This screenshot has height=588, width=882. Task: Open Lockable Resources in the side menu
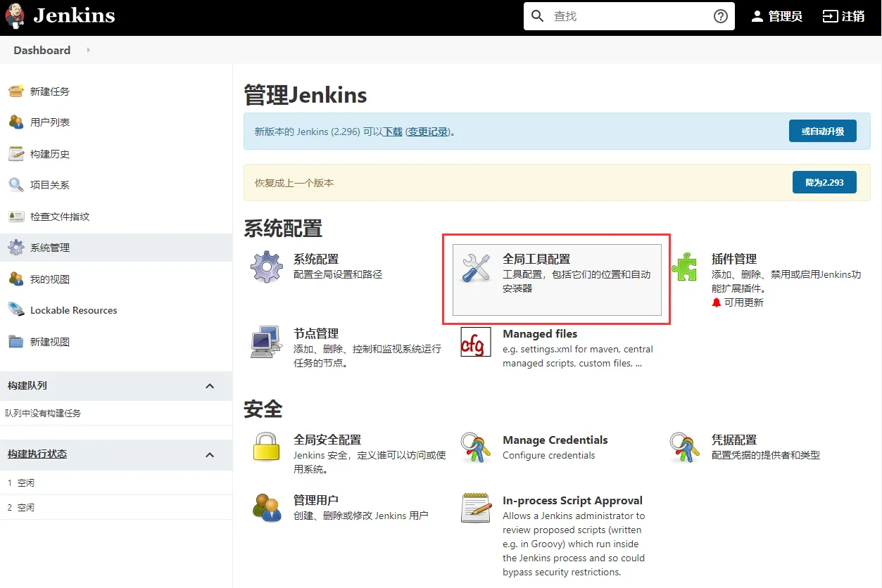tap(74, 310)
